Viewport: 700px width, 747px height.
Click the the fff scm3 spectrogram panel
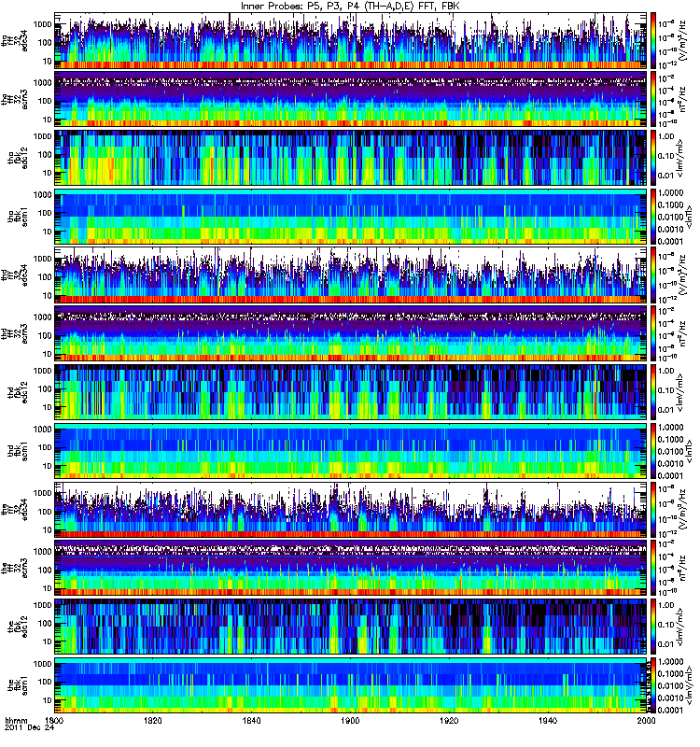tap(351, 568)
